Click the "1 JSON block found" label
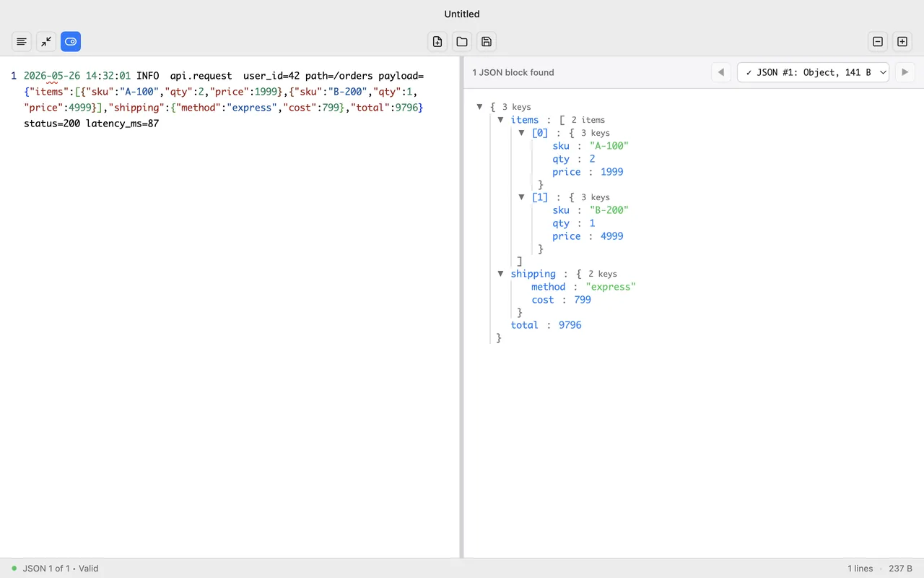Image resolution: width=924 pixels, height=578 pixels. tap(513, 72)
